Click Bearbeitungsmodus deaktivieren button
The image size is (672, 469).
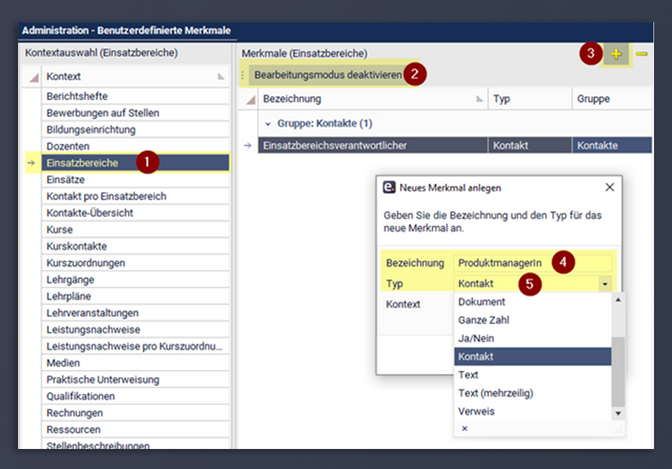point(327,75)
